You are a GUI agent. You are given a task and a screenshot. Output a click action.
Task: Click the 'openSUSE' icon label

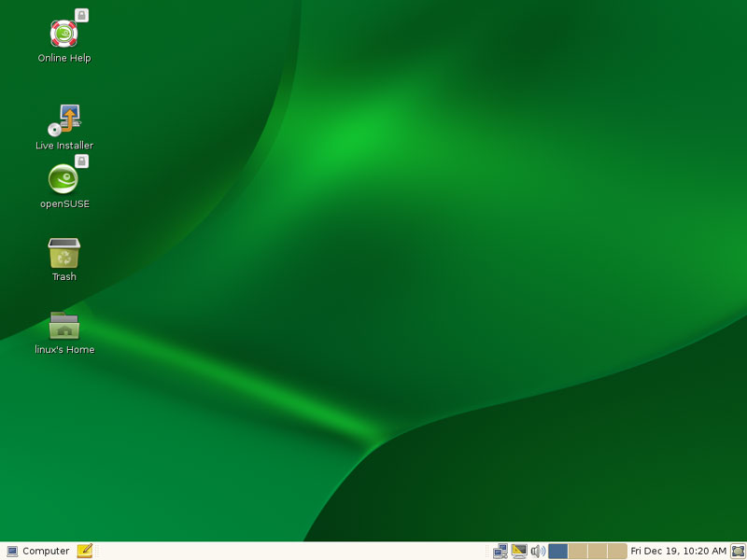click(64, 203)
